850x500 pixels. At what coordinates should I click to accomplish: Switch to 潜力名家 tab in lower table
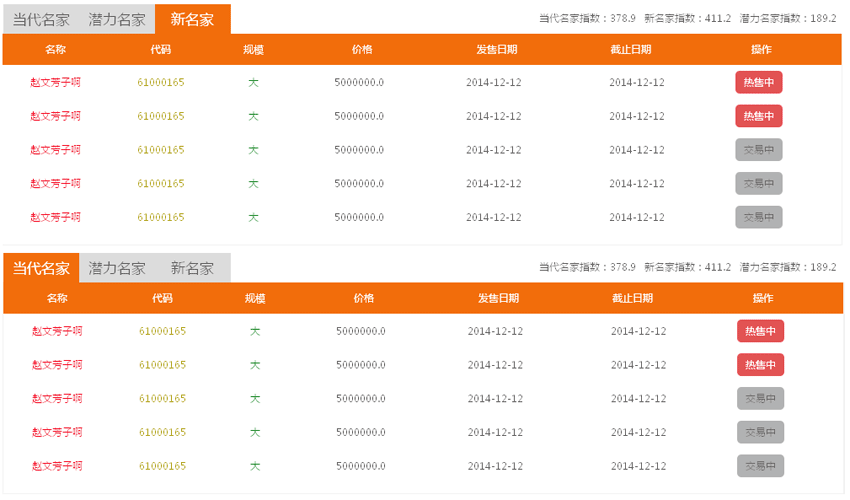(x=117, y=268)
